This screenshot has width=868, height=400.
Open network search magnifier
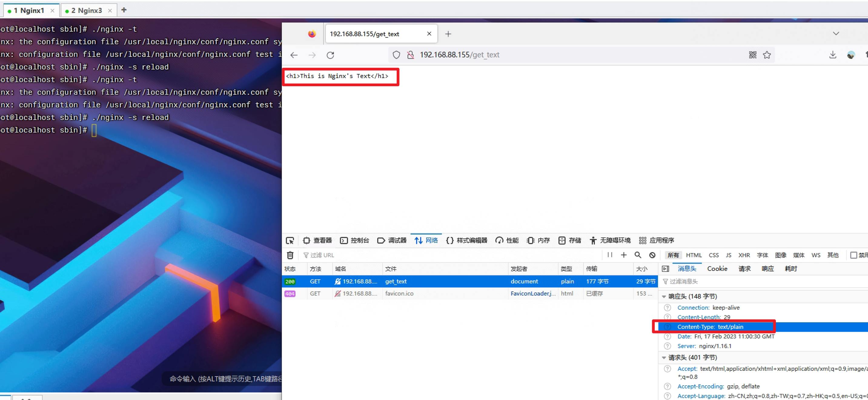tap(638, 255)
